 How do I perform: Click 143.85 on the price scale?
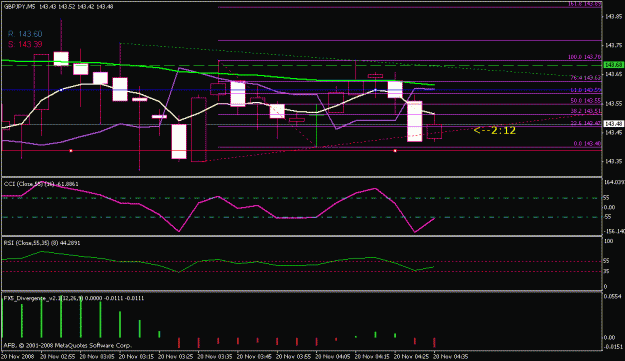tap(614, 17)
